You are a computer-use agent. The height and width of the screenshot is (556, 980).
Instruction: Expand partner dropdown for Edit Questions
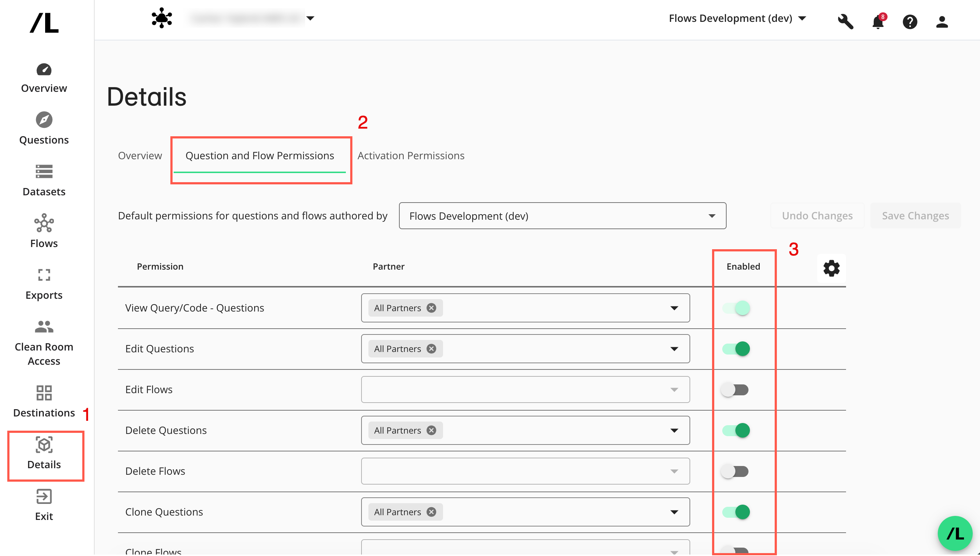point(674,349)
